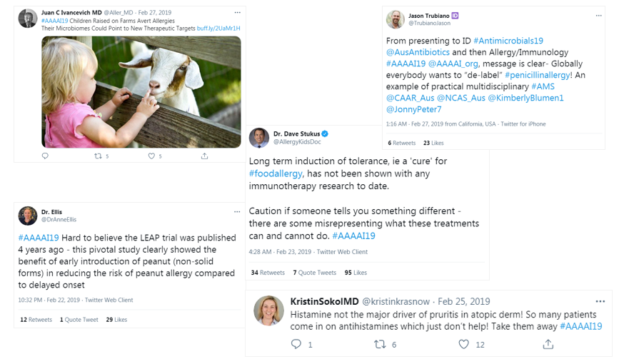Open more options on KristinSokolMD's tweet

click(600, 301)
